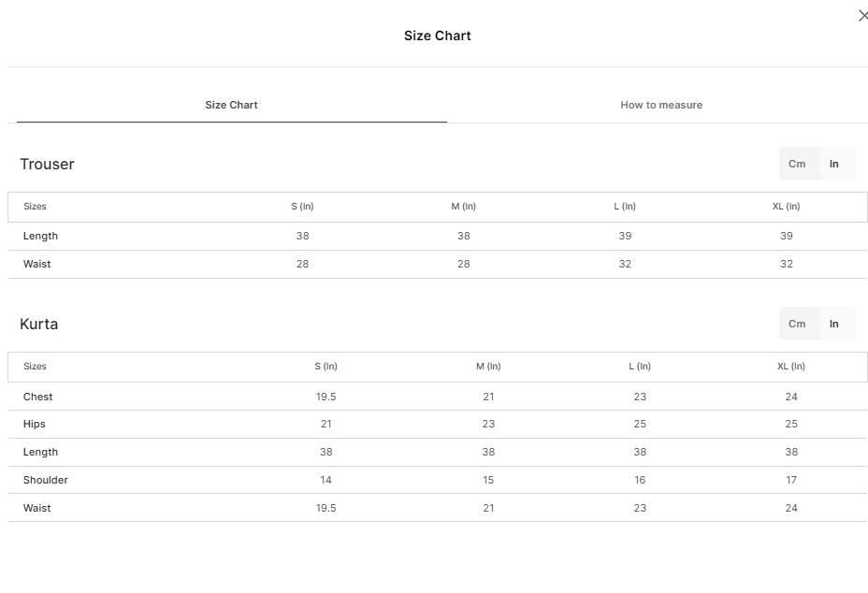The height and width of the screenshot is (593, 868).
Task: Click the Kurta section heading
Action: coord(38,324)
